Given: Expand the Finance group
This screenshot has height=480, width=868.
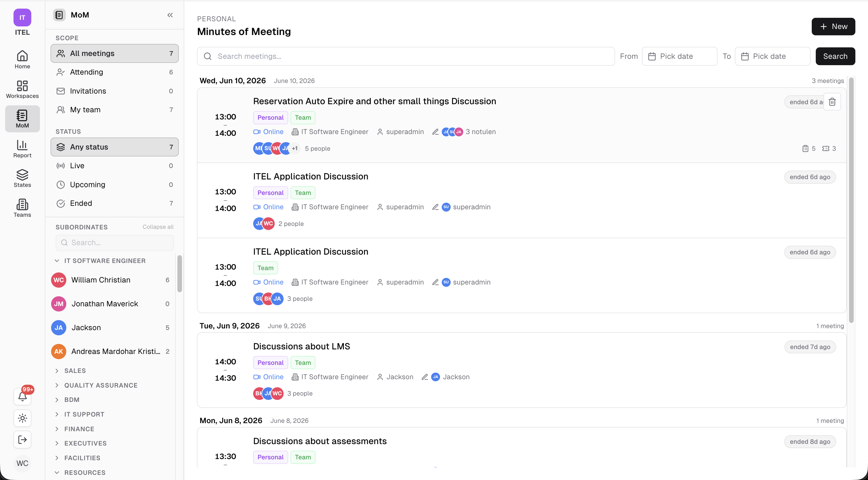Looking at the screenshot, I should coord(57,429).
